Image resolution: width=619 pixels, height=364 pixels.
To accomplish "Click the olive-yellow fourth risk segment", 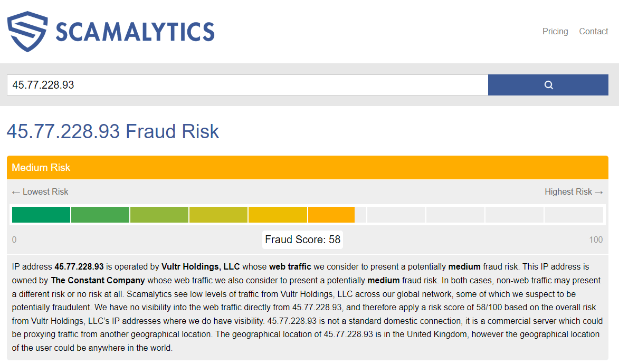I will coord(218,215).
